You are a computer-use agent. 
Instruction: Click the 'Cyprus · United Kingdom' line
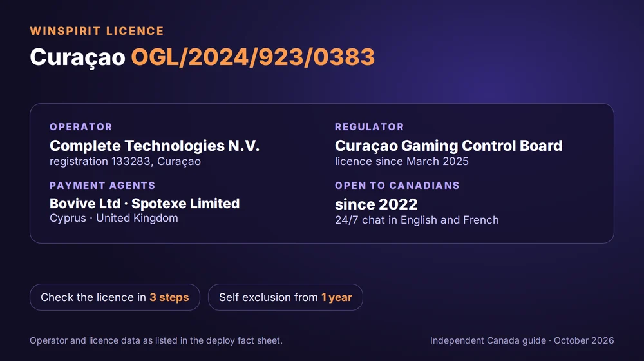114,218
